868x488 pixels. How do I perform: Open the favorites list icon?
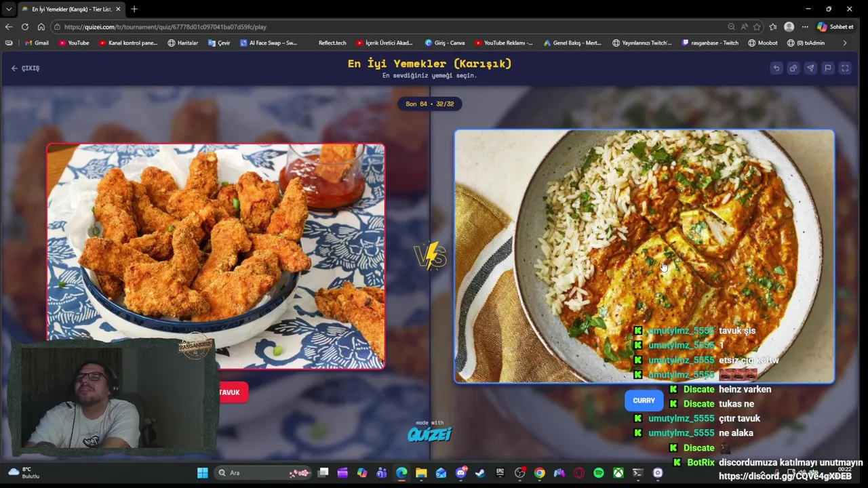[x=774, y=26]
